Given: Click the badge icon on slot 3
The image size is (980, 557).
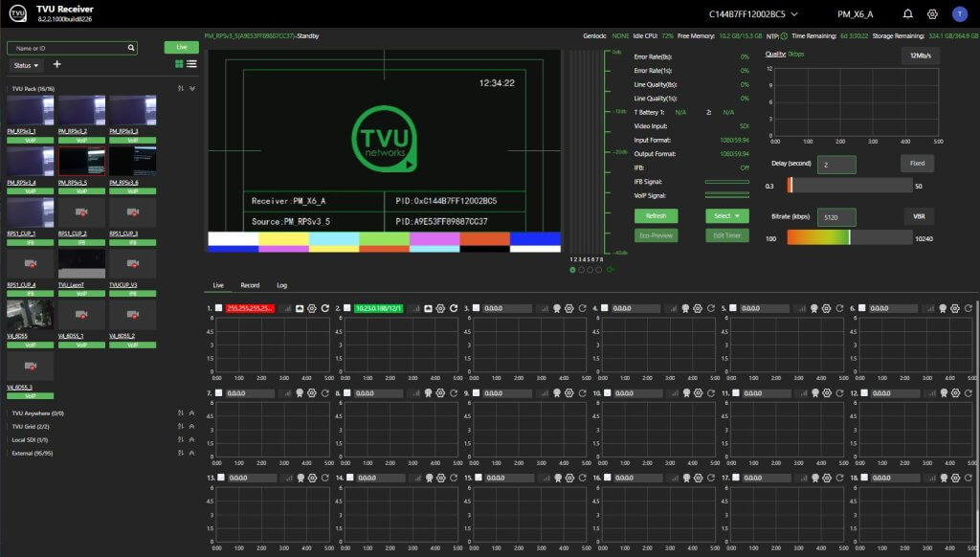Looking at the screenshot, I should pos(557,309).
